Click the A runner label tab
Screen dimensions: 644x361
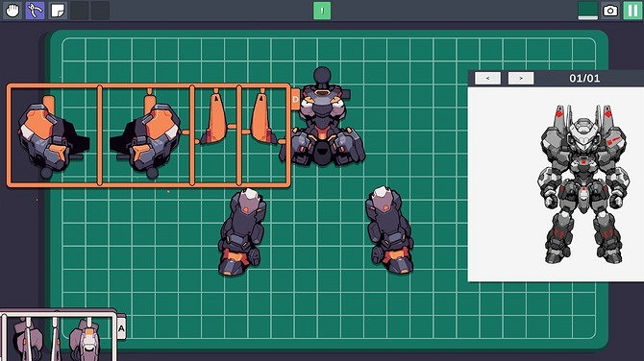click(121, 328)
